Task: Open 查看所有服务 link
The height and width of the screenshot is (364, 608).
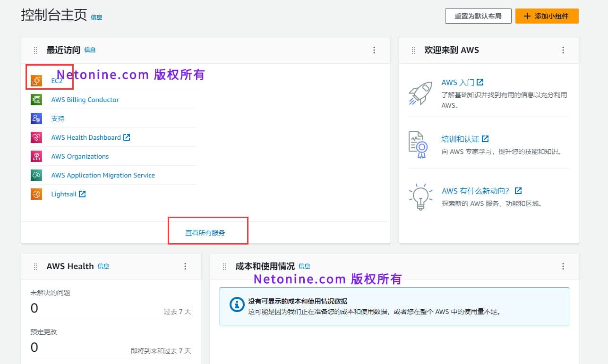Action: (x=206, y=233)
